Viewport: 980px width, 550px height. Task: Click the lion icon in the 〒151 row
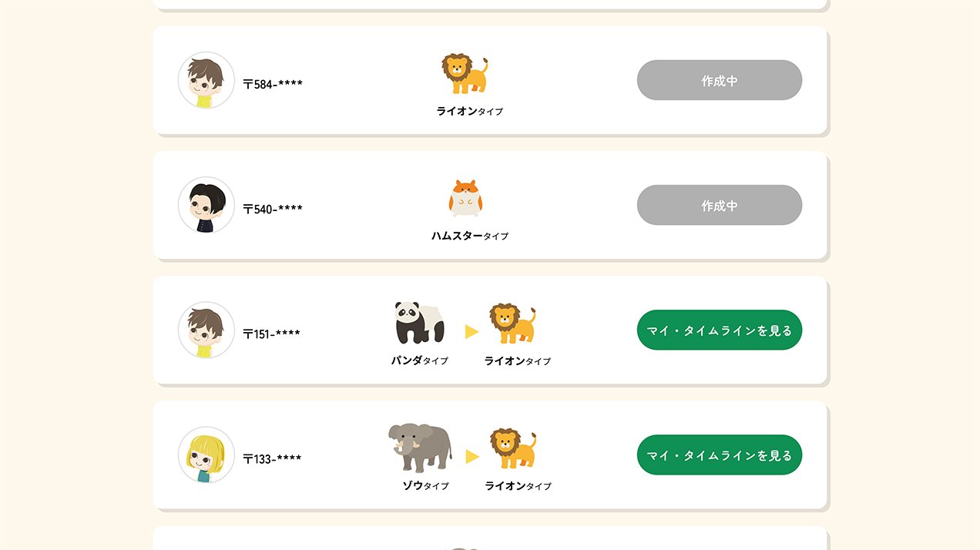point(512,324)
